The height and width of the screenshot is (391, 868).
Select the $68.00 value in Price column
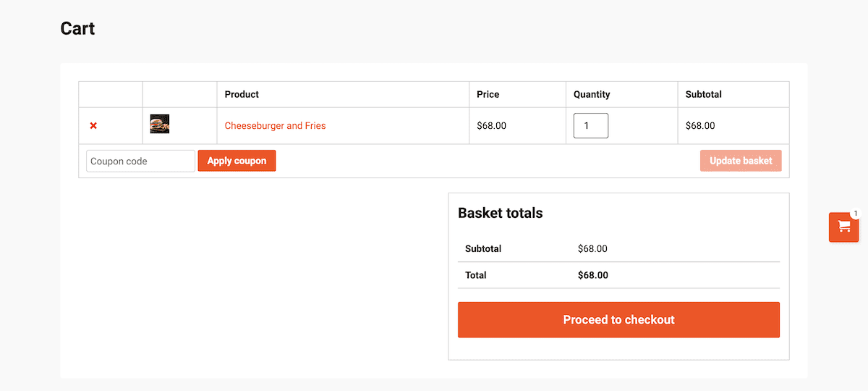click(492, 126)
